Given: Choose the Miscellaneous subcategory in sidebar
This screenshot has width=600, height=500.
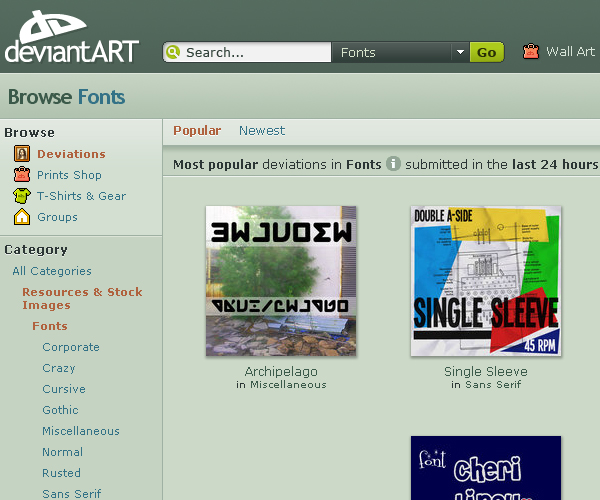Looking at the screenshot, I should (x=81, y=431).
